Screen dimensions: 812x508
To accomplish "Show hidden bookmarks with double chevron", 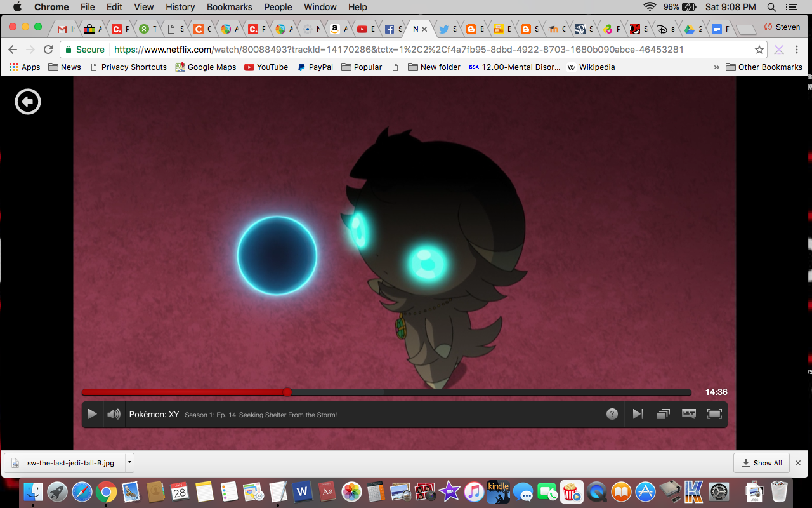I will click(x=717, y=67).
